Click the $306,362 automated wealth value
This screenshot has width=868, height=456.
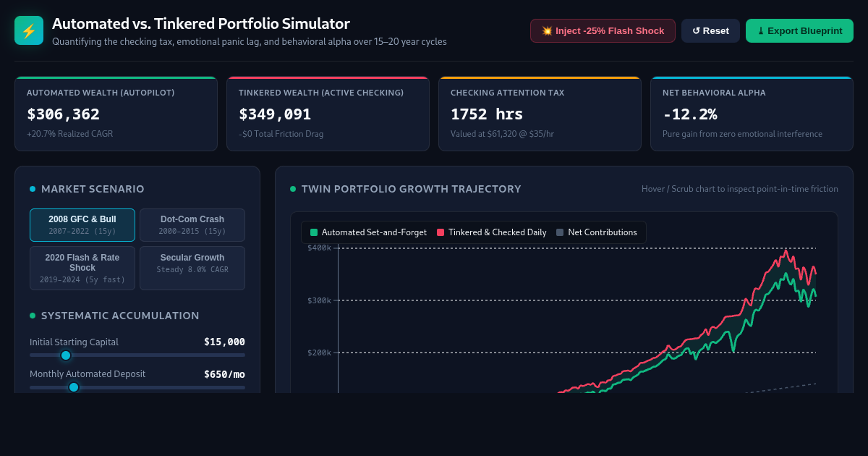tap(63, 114)
